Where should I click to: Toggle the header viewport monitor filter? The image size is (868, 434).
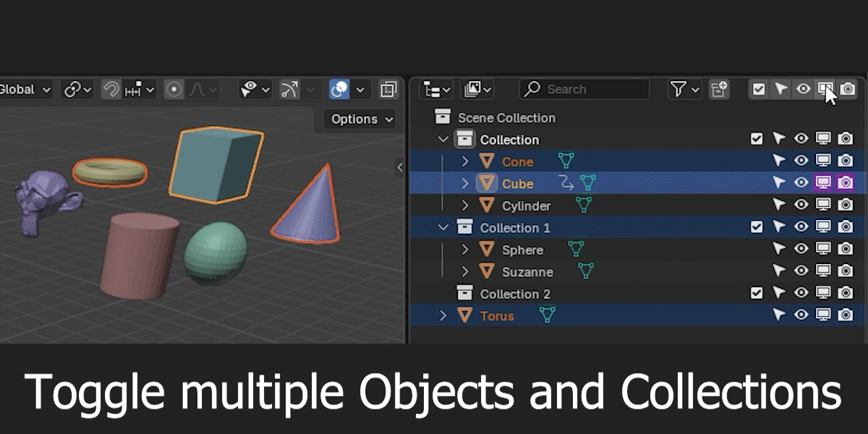pyautogui.click(x=825, y=89)
